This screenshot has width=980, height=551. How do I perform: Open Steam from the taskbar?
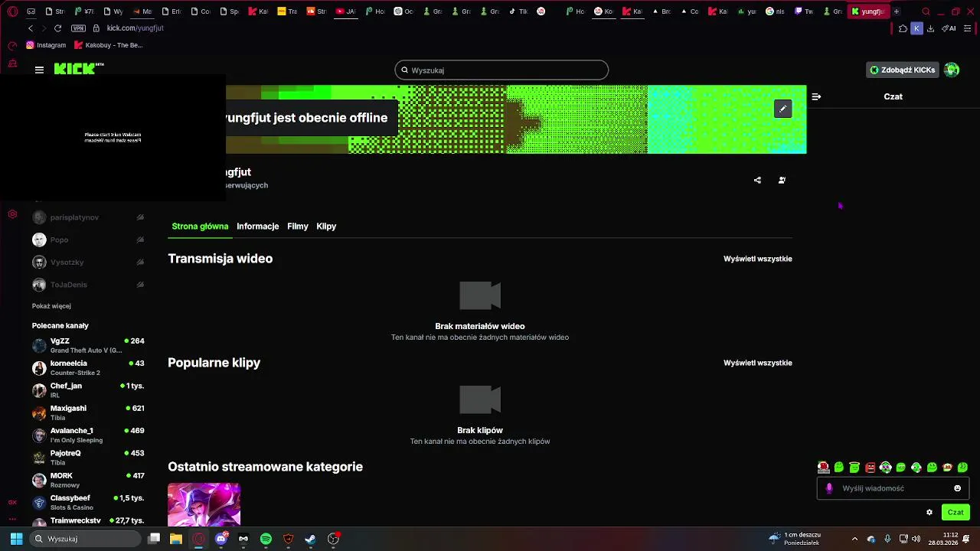point(311,539)
